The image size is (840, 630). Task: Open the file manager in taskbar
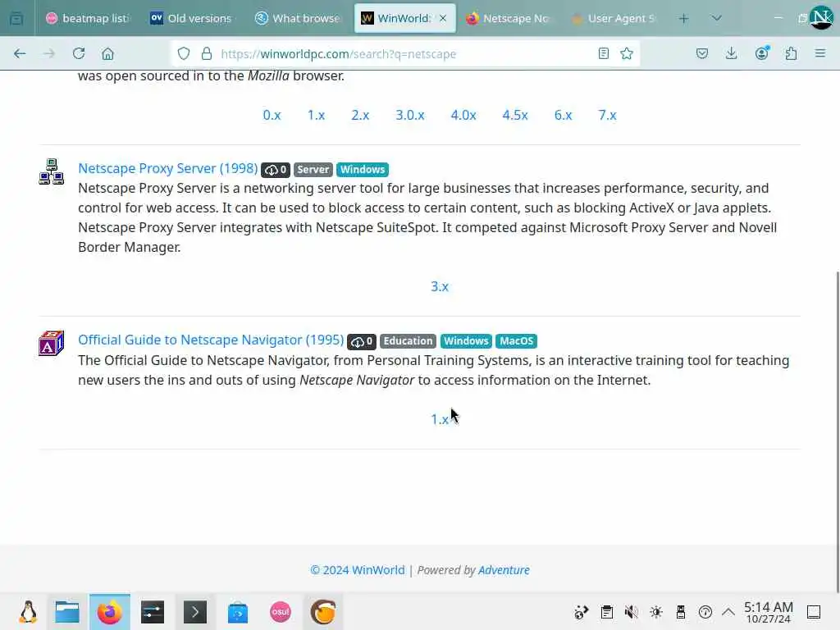pyautogui.click(x=67, y=612)
